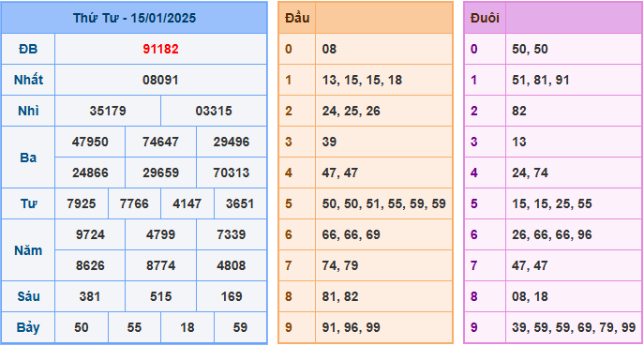Click Đuôi table value 13

pyautogui.click(x=519, y=142)
